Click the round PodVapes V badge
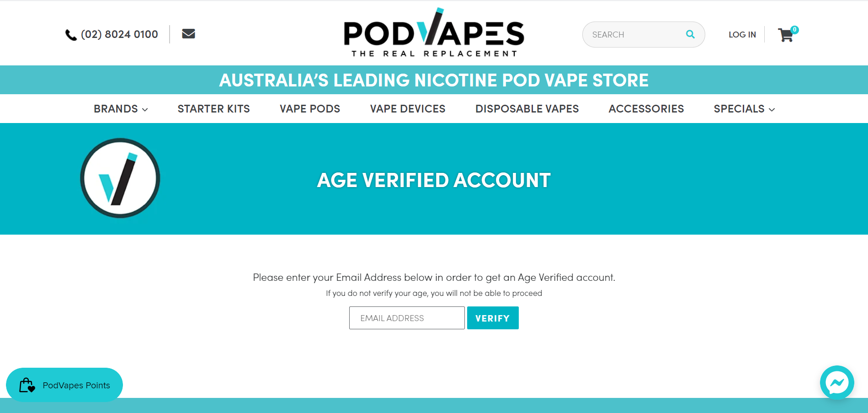The image size is (868, 413). point(120,178)
